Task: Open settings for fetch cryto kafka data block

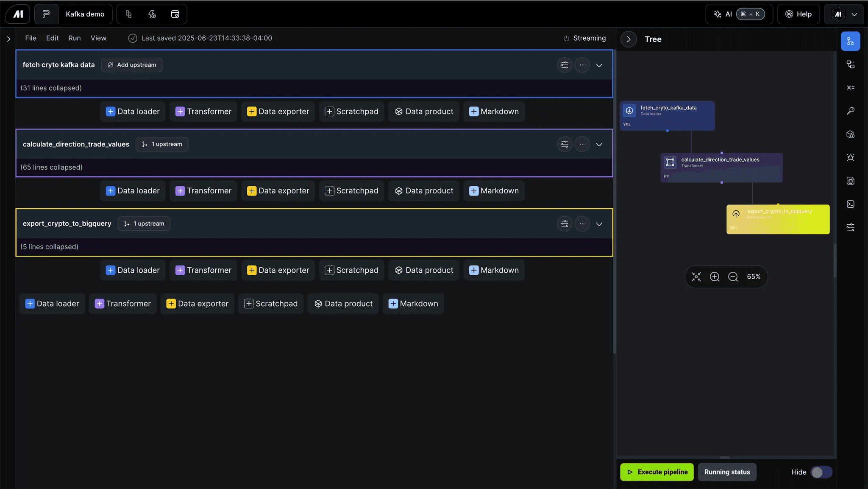Action: 565,65
